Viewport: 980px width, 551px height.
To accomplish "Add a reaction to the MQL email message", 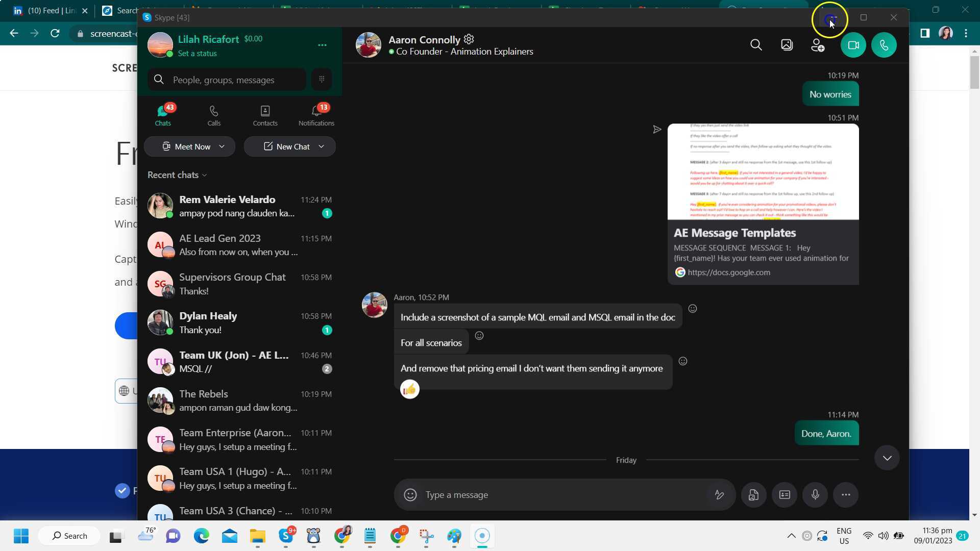I will point(693,308).
